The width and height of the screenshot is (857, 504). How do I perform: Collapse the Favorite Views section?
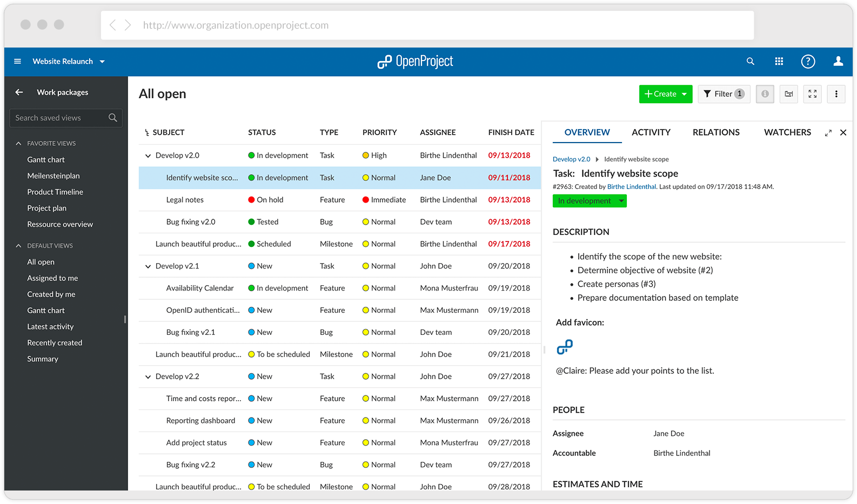(x=19, y=144)
